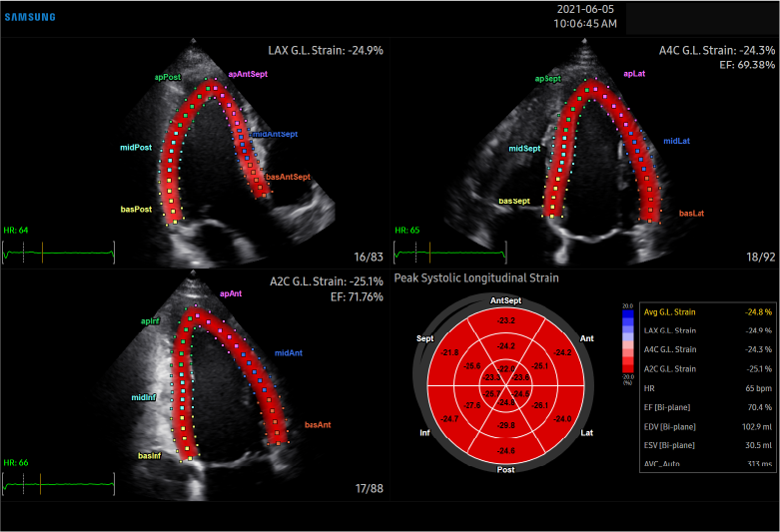Click the frame counter 17/88
The height and width of the screenshot is (532, 780).
(x=370, y=489)
